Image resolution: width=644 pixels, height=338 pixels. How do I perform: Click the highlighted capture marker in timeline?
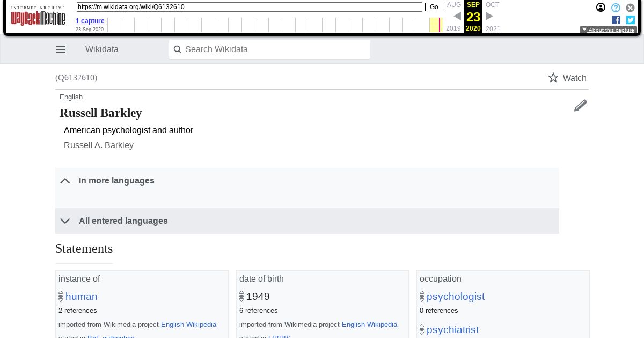point(440,25)
